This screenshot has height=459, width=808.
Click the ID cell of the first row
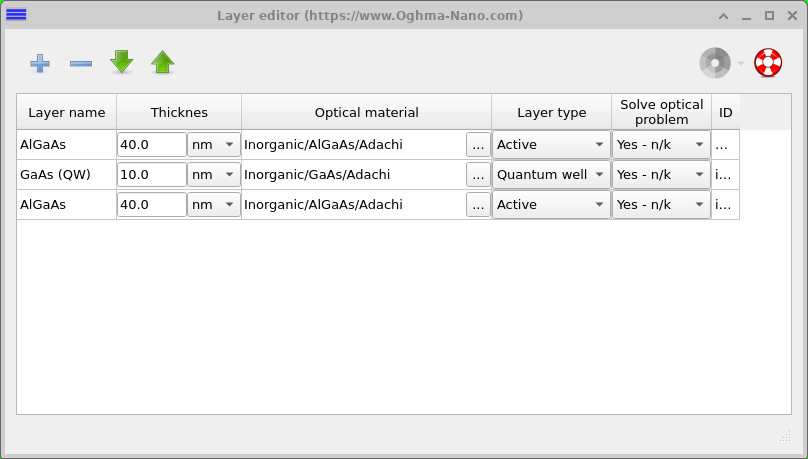(726, 145)
